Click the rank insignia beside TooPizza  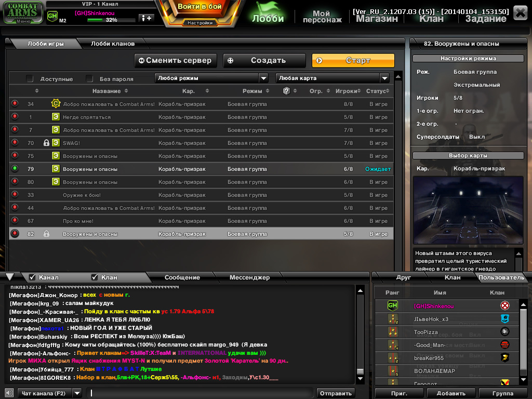(393, 331)
